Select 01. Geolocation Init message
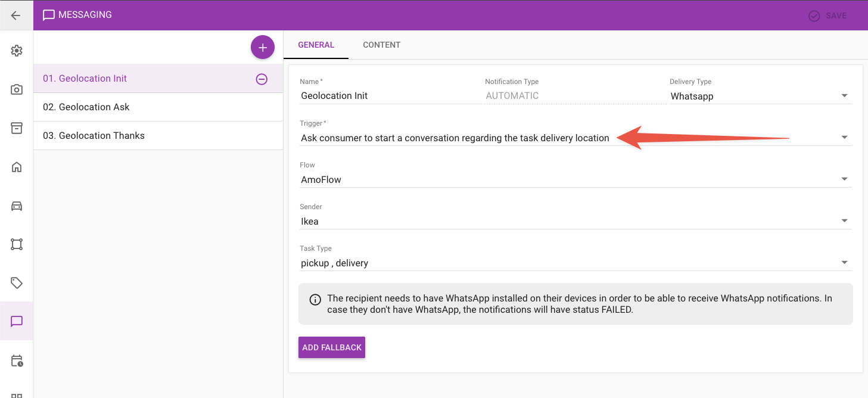Screen dimensions: 868x398 coord(158,79)
